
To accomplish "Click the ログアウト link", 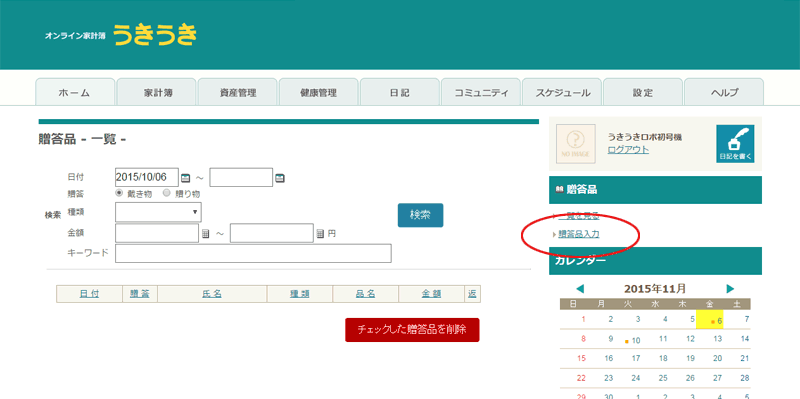I will [628, 149].
